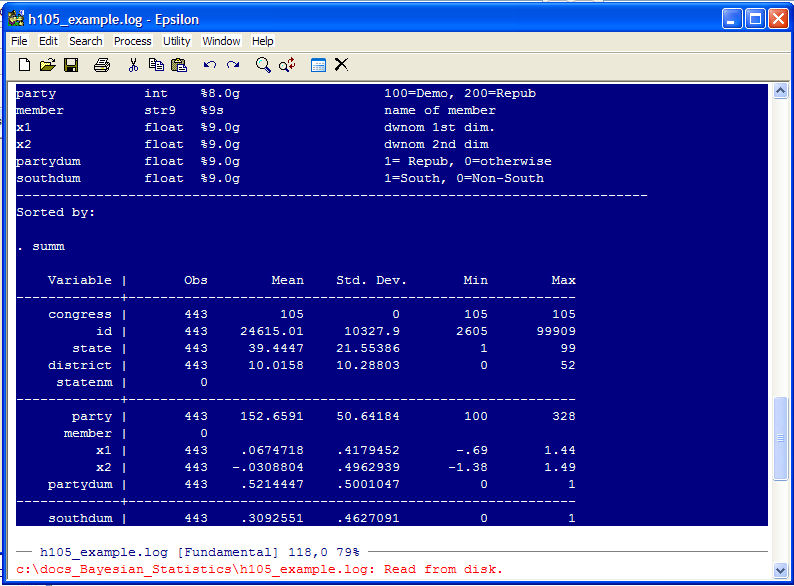Close the buffer with the toolbar X icon

341,65
